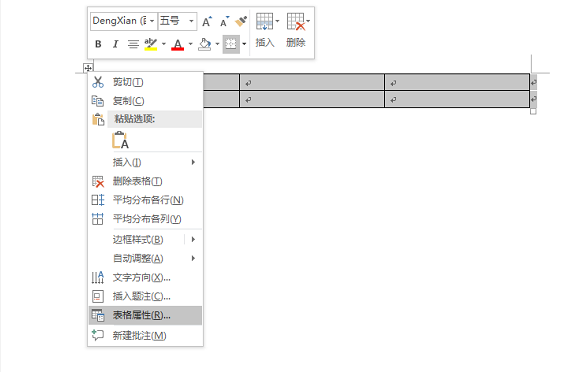This screenshot has height=372, width=564.
Task: Open the 插入 dropdown arrow
Action: [277, 21]
